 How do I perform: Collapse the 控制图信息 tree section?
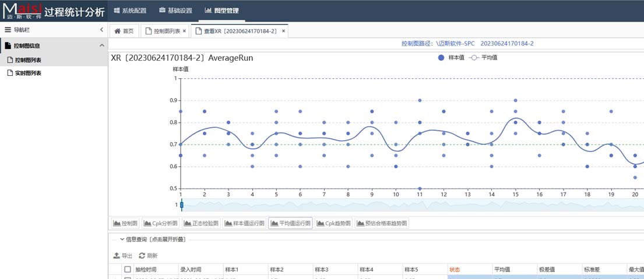[101, 46]
